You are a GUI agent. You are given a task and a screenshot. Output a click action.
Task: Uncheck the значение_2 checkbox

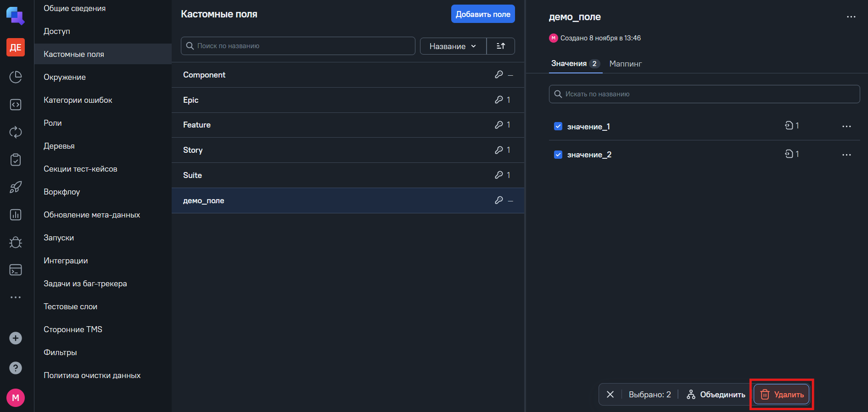pyautogui.click(x=558, y=155)
